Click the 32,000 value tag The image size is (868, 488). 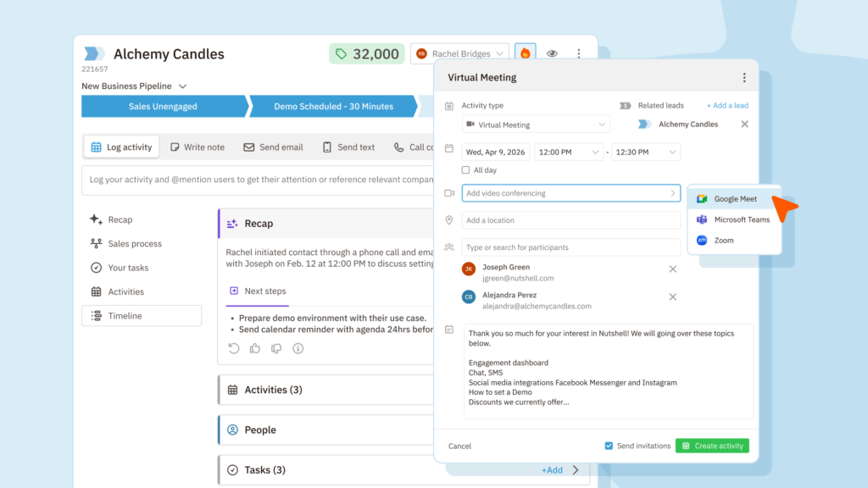[x=367, y=53]
